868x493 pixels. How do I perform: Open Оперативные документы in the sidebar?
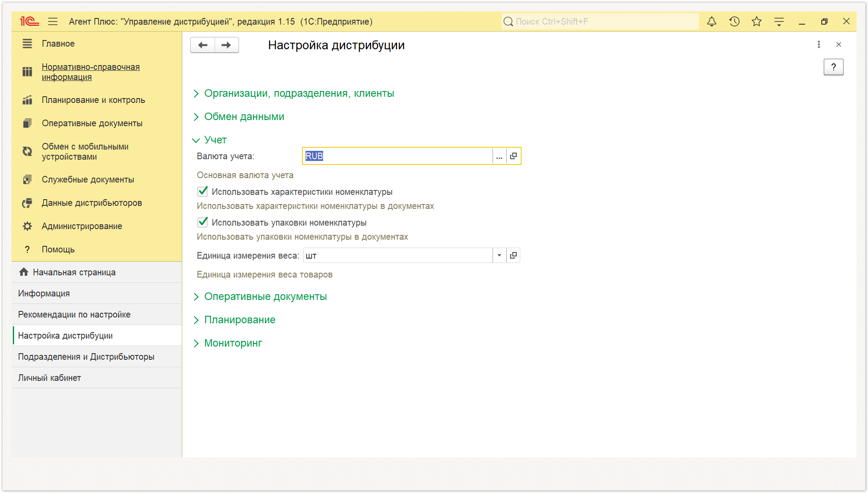[92, 123]
